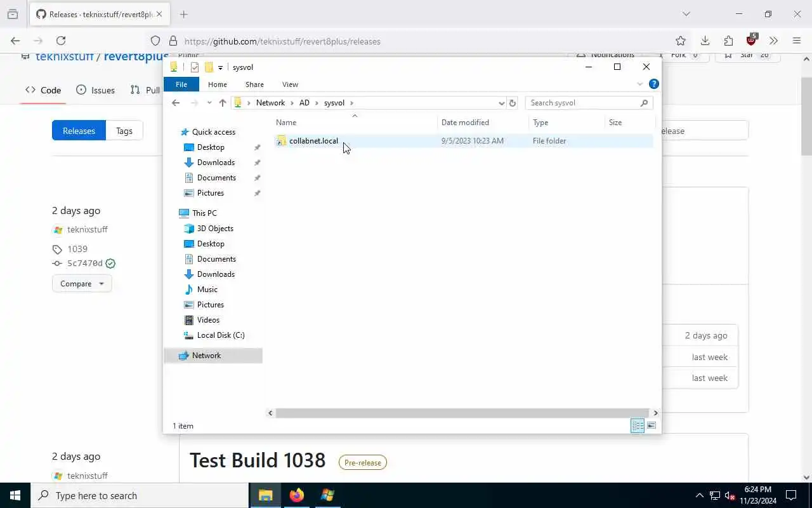Reload the browser page

61,41
